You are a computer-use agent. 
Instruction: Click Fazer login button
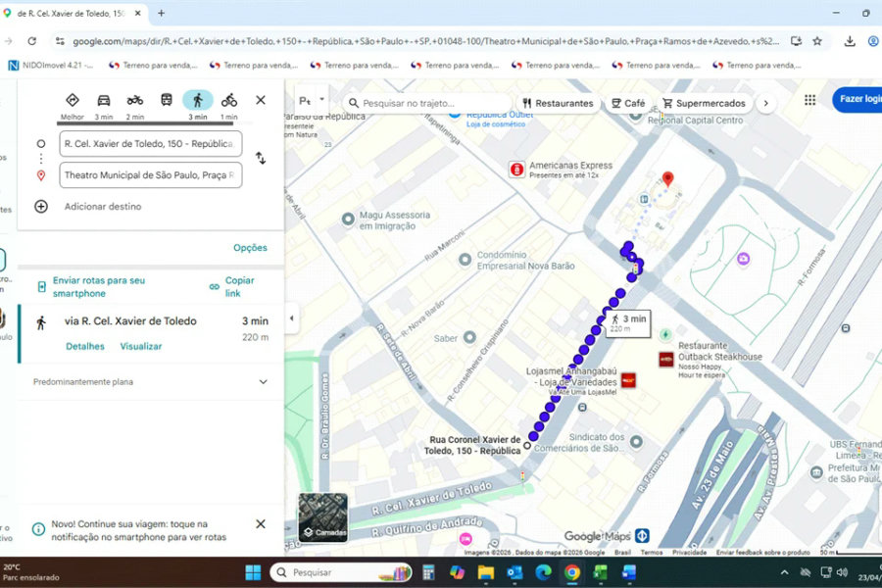[857, 100]
